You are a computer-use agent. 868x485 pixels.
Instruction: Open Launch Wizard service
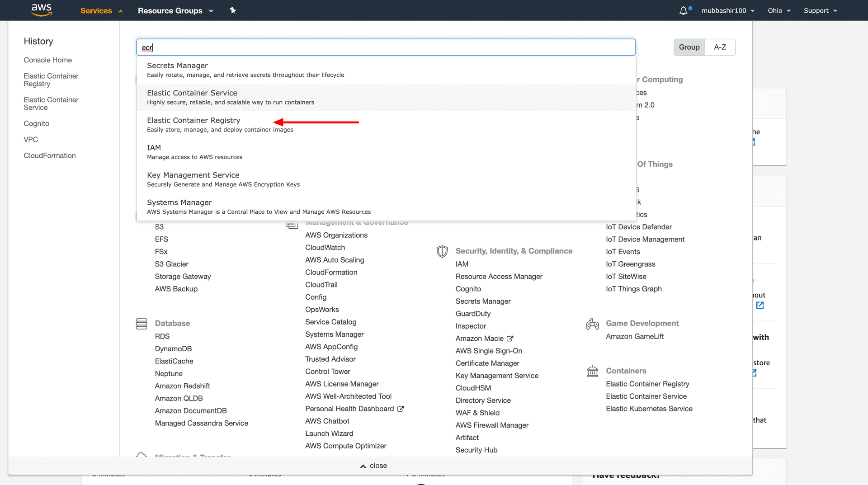click(x=329, y=433)
